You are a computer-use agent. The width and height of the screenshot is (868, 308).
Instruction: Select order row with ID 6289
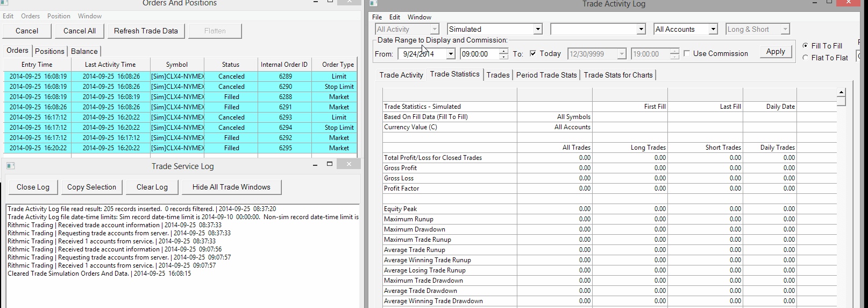click(x=180, y=76)
